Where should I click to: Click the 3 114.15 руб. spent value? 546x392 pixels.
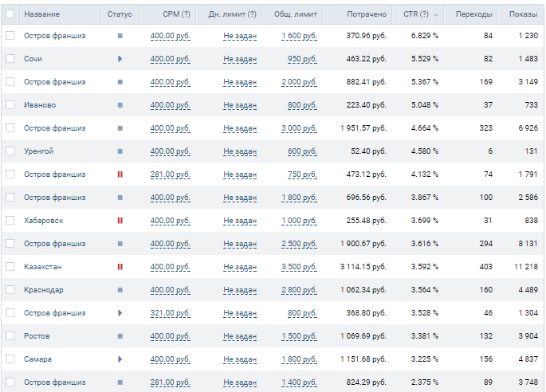coord(363,267)
